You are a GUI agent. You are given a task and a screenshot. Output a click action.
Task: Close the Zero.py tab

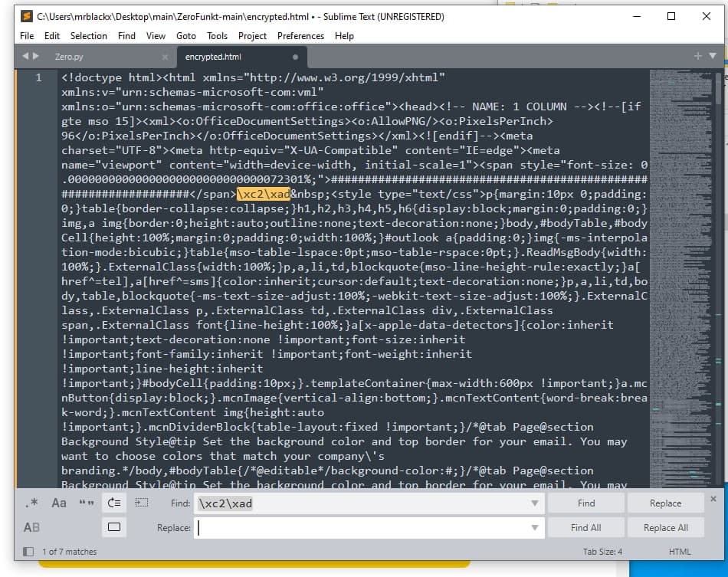click(165, 57)
